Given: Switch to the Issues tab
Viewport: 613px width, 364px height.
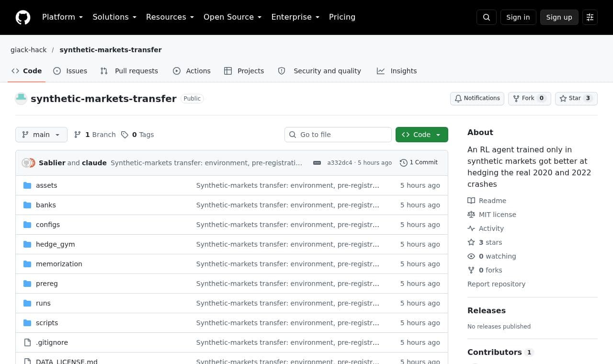Looking at the screenshot, I should coord(70,71).
